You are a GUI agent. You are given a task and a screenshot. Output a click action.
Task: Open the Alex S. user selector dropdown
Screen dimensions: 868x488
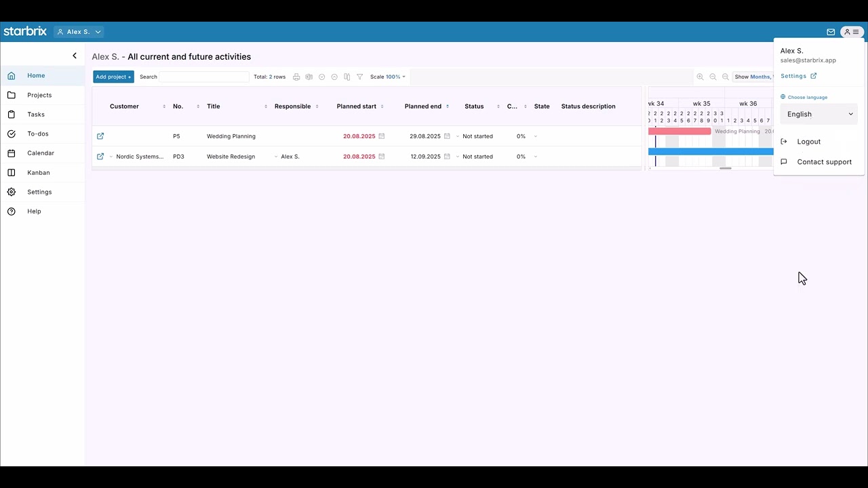[x=79, y=32]
